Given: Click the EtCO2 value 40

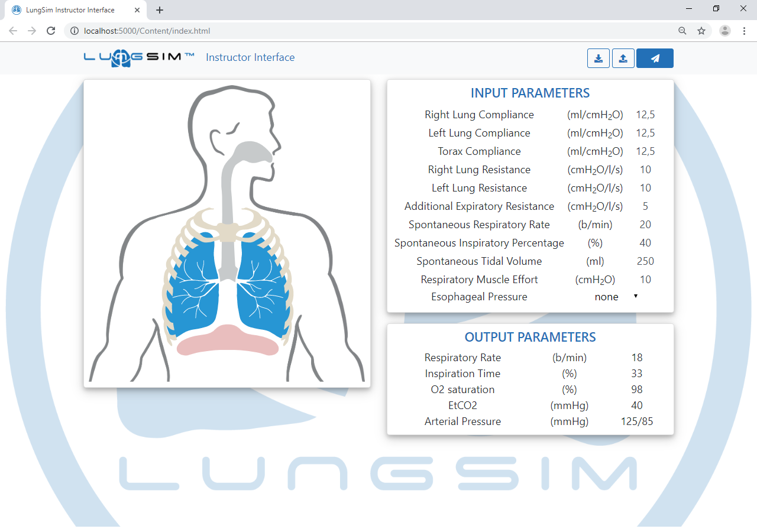Looking at the screenshot, I should [x=637, y=406].
